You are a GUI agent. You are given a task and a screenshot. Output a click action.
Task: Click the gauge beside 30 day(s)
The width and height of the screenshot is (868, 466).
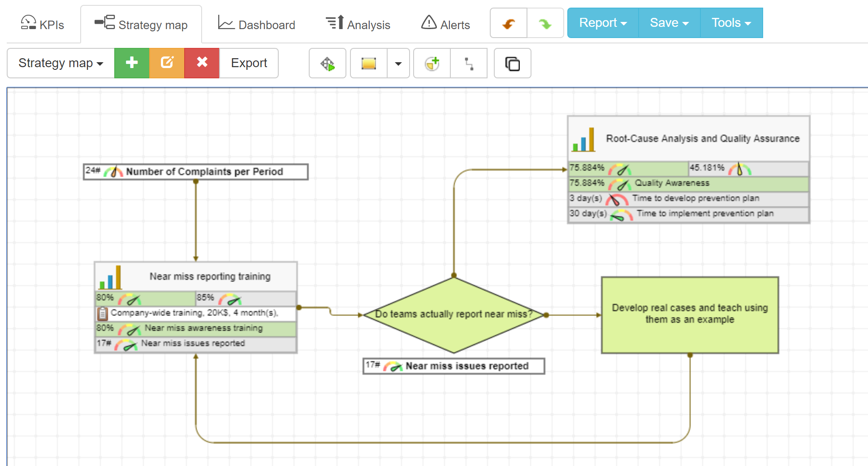pos(621,214)
